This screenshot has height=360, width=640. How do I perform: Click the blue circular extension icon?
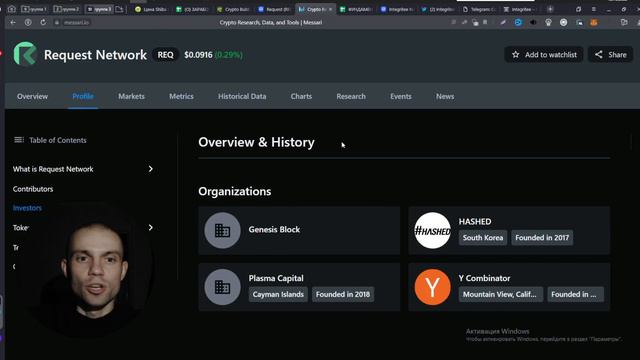(x=518, y=22)
